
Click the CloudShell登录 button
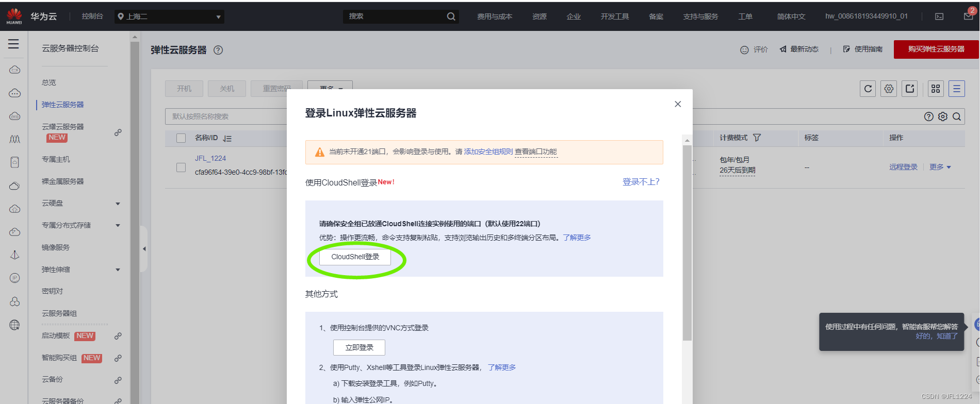355,257
